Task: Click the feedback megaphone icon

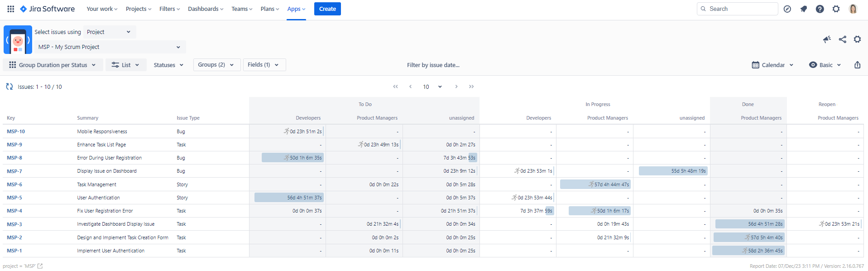Action: point(827,39)
